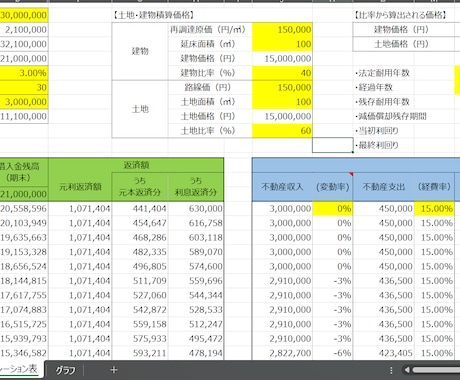Select the -6% variation cell

click(333, 353)
